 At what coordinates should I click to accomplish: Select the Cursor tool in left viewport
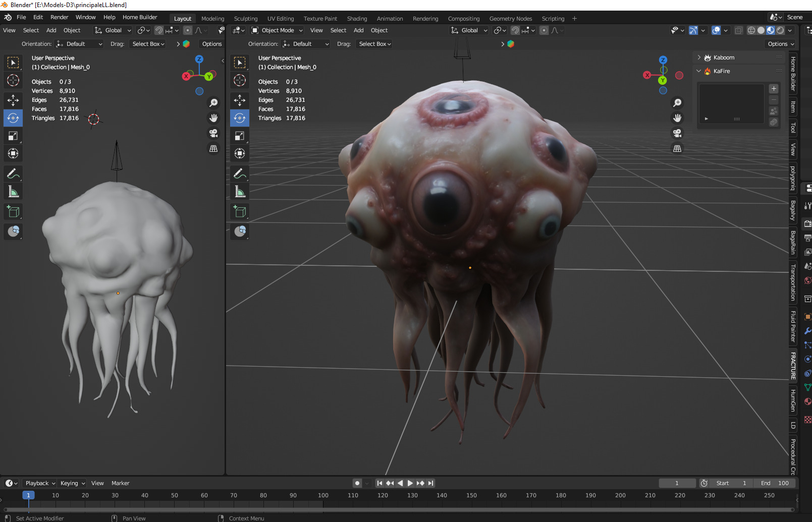click(x=13, y=80)
